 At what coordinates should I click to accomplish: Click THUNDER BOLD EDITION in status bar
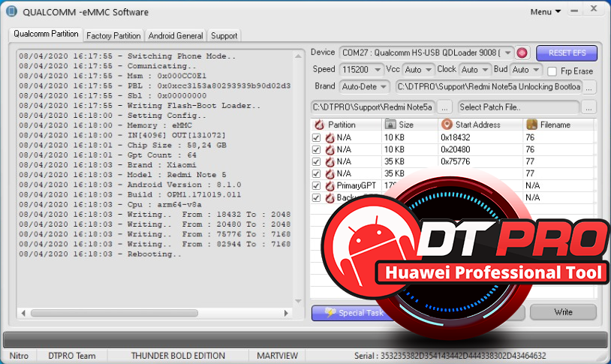pos(178,356)
